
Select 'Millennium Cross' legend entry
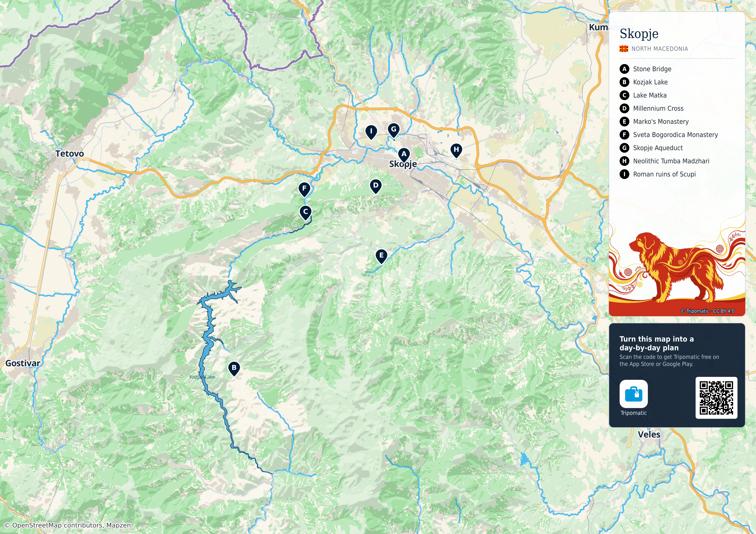click(658, 108)
